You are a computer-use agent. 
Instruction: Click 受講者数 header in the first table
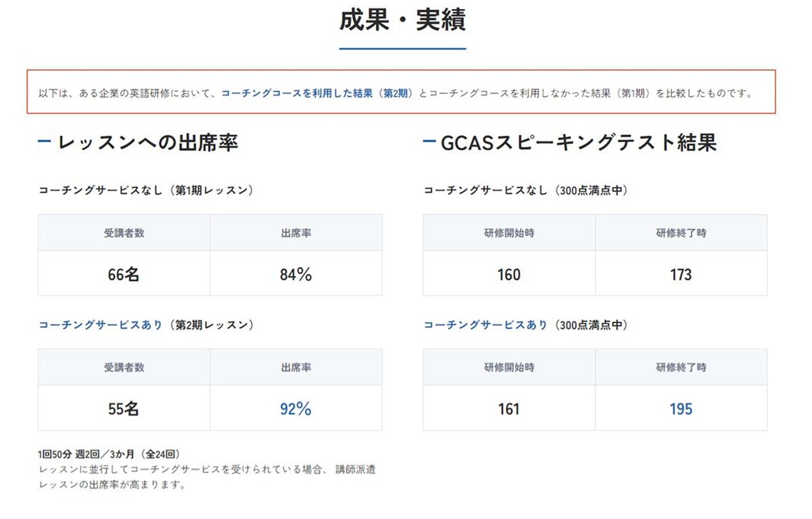123,233
